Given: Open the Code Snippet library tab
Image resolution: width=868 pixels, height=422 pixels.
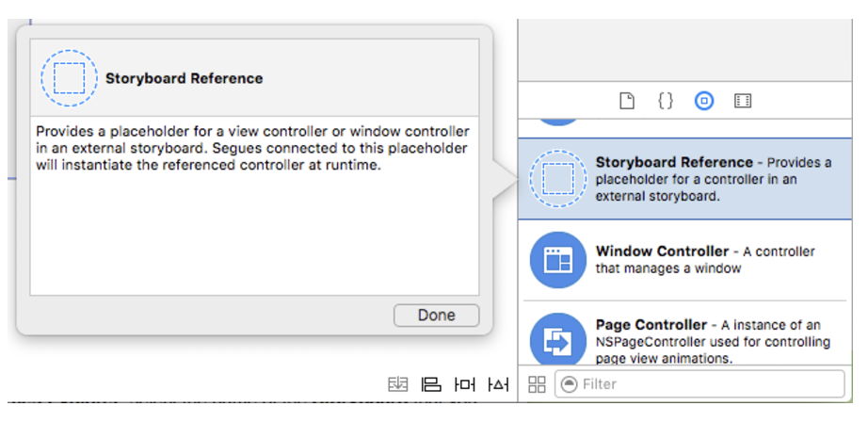Looking at the screenshot, I should point(666,101).
